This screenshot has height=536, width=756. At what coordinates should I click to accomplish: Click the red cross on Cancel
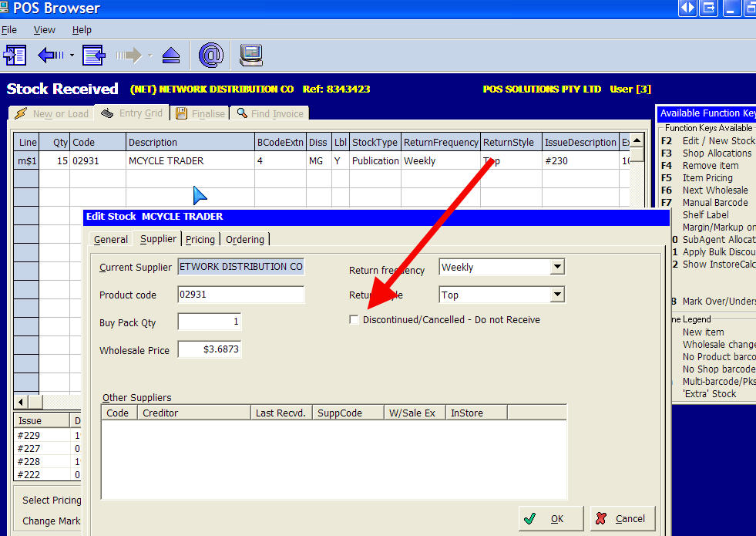(x=601, y=518)
